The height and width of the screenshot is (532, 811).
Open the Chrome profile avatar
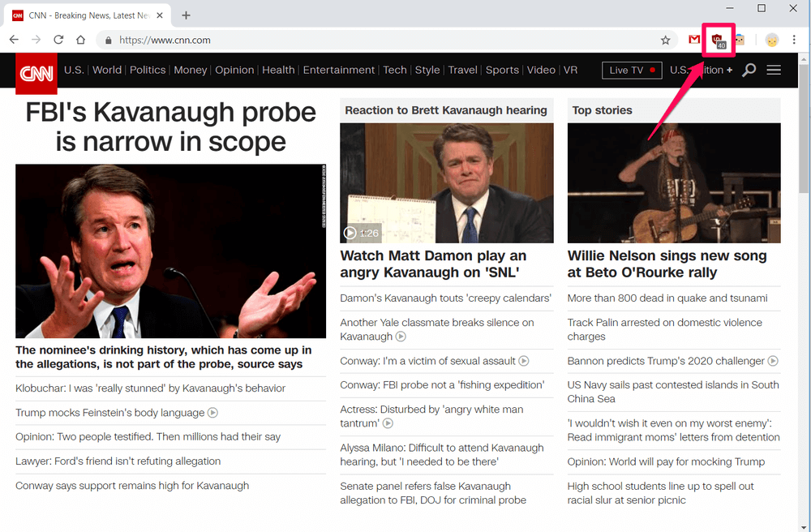click(772, 40)
